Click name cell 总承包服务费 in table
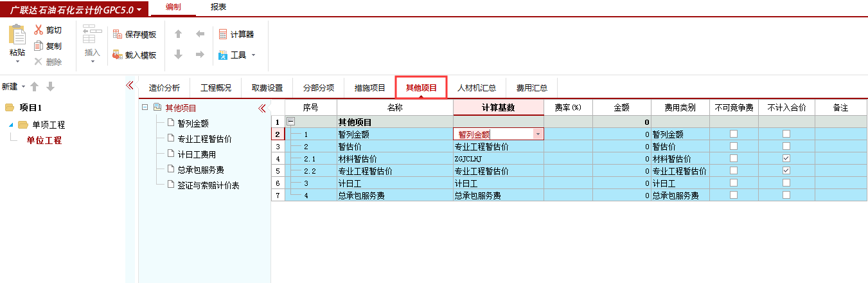The image size is (868, 283). (x=394, y=195)
